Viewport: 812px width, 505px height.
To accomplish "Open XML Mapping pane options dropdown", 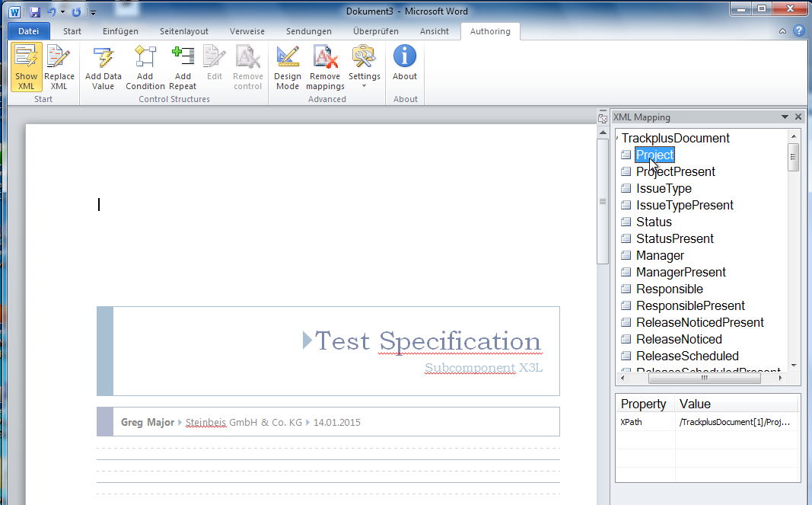I will pyautogui.click(x=785, y=117).
